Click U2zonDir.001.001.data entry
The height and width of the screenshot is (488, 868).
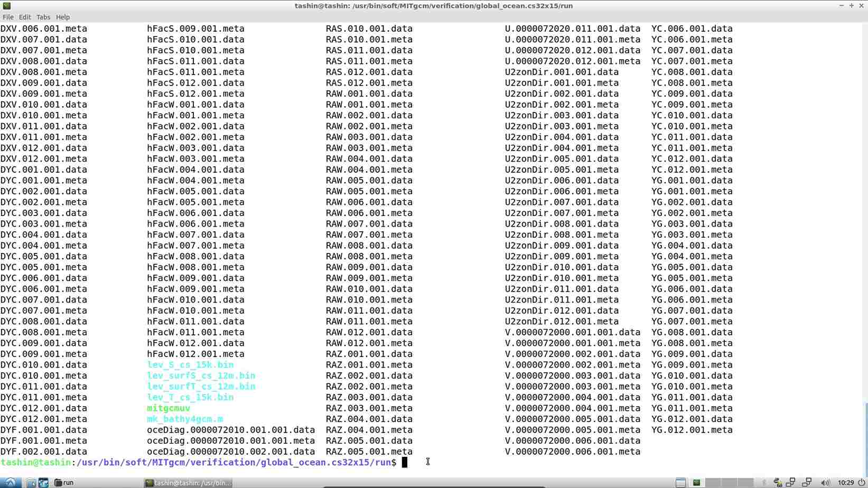click(562, 72)
